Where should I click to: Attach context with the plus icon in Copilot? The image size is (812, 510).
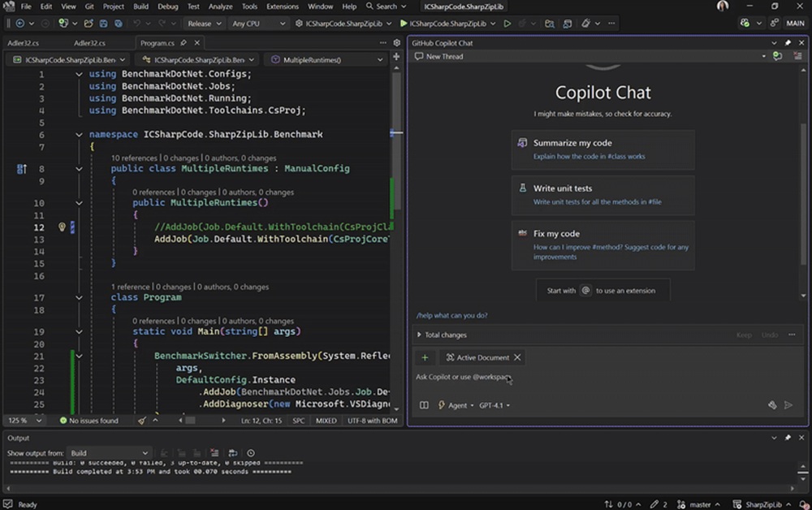click(x=425, y=357)
